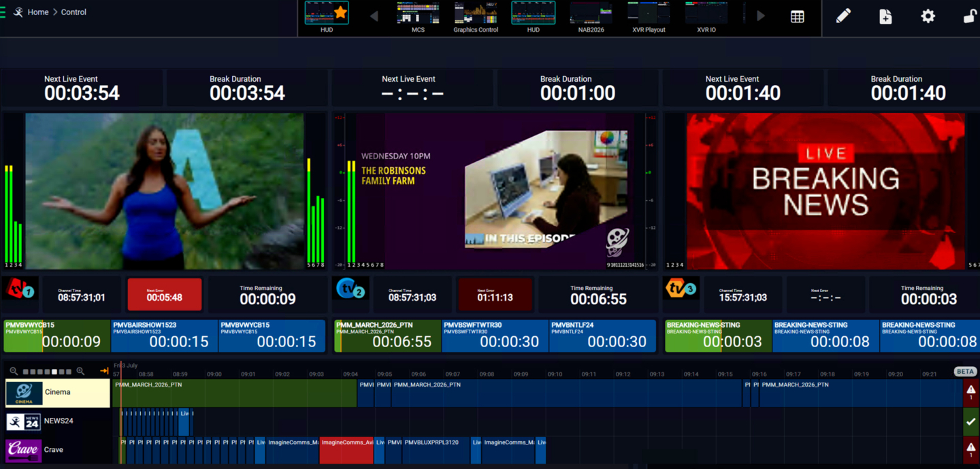The image size is (980, 469).
Task: Zoom in the timeline
Action: (x=80, y=371)
